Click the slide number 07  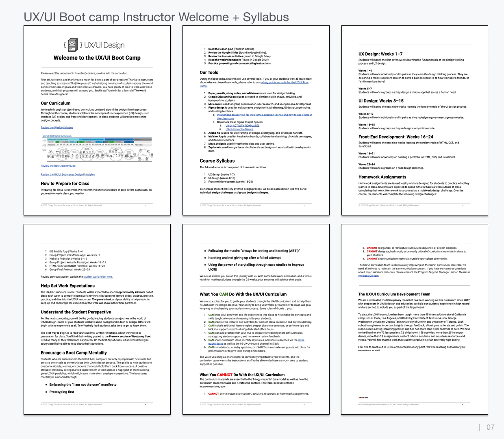(x=491, y=427)
